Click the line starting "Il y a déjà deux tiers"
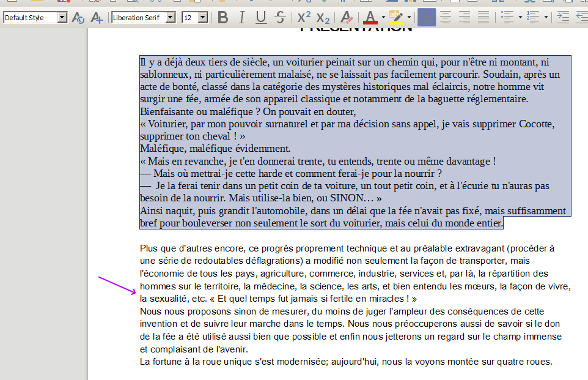This screenshot has height=380, width=588. pos(344,62)
